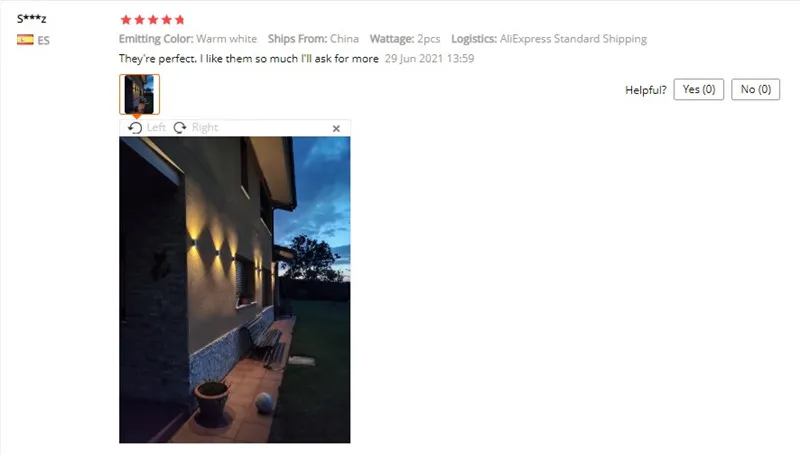The width and height of the screenshot is (800, 455).
Task: Click the Spain flag icon
Action: click(x=25, y=40)
